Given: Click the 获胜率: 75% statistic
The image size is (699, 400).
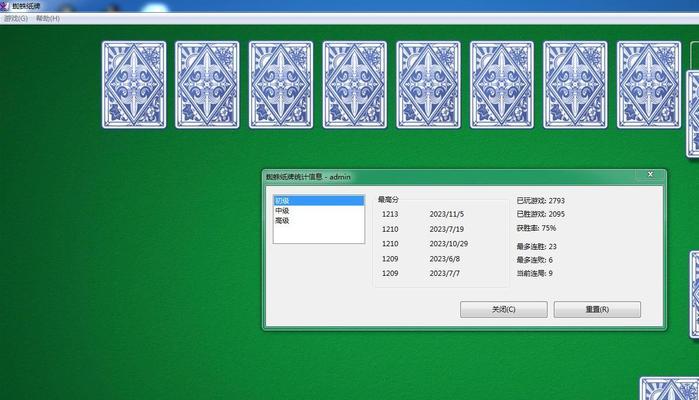Looking at the screenshot, I should (536, 228).
